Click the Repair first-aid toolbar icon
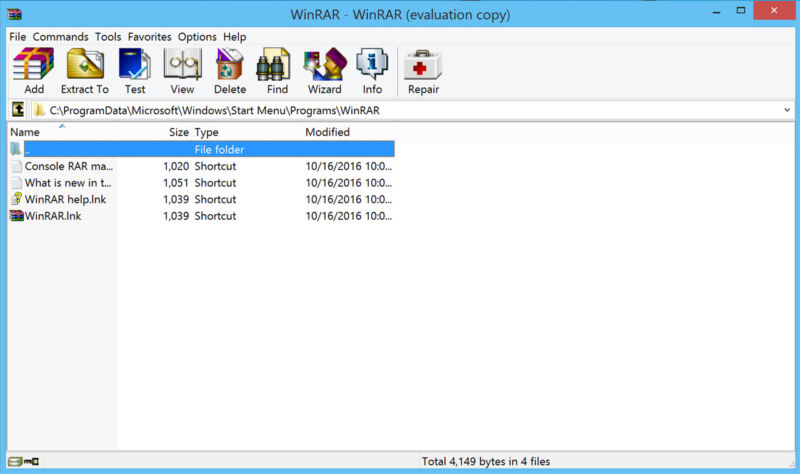The image size is (800, 474). click(x=422, y=65)
